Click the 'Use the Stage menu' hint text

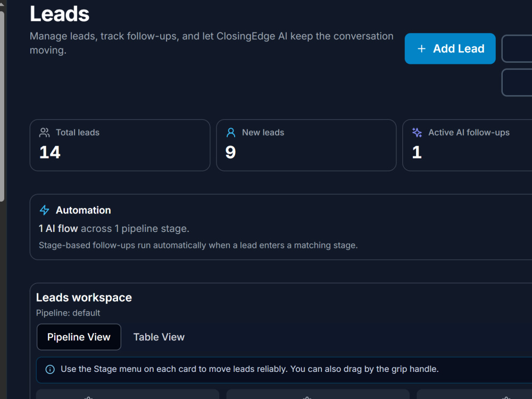pos(250,369)
